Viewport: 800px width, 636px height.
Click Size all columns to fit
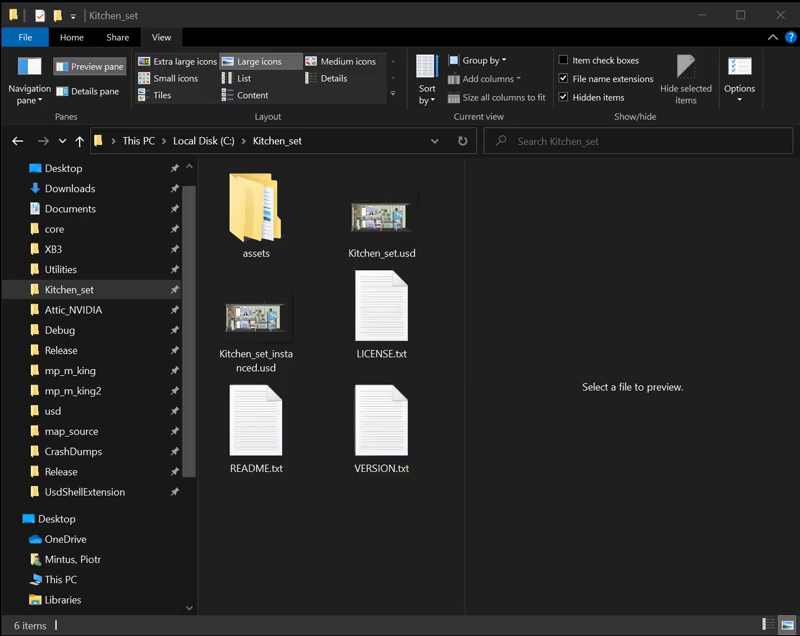pos(497,97)
